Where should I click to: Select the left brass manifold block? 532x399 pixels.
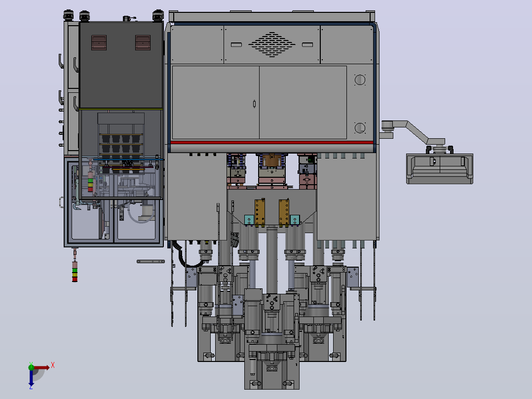tap(260, 212)
